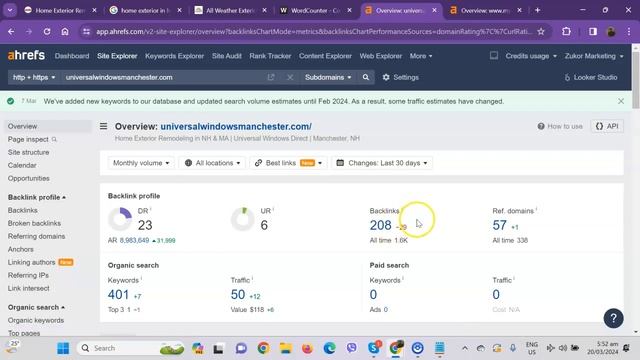Expand the More menu
The image size is (640, 360).
click(421, 56)
